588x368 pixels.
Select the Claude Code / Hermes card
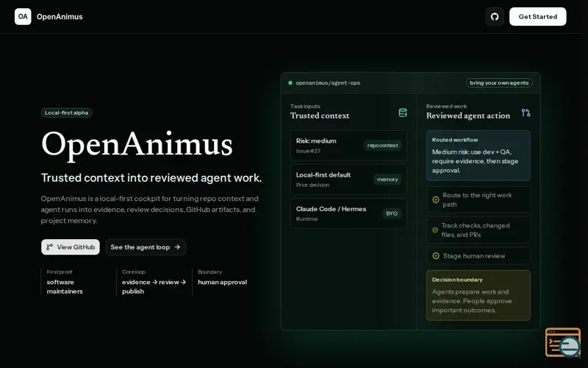348,213
